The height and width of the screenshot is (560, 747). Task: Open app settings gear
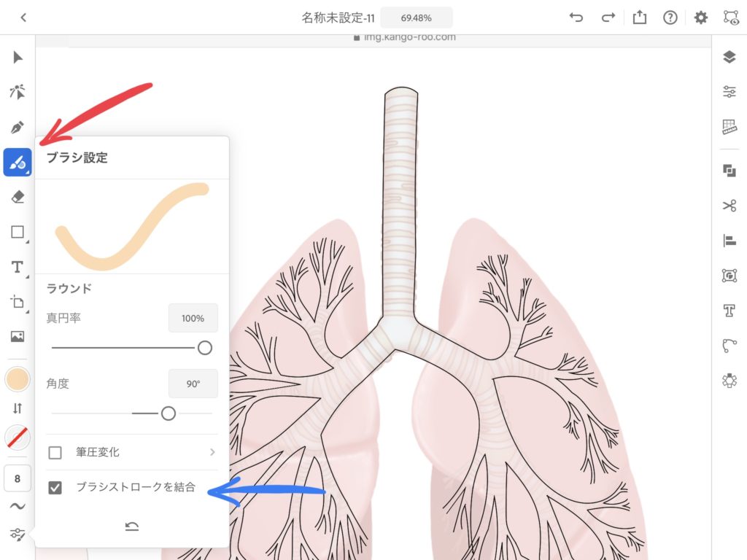pyautogui.click(x=701, y=17)
